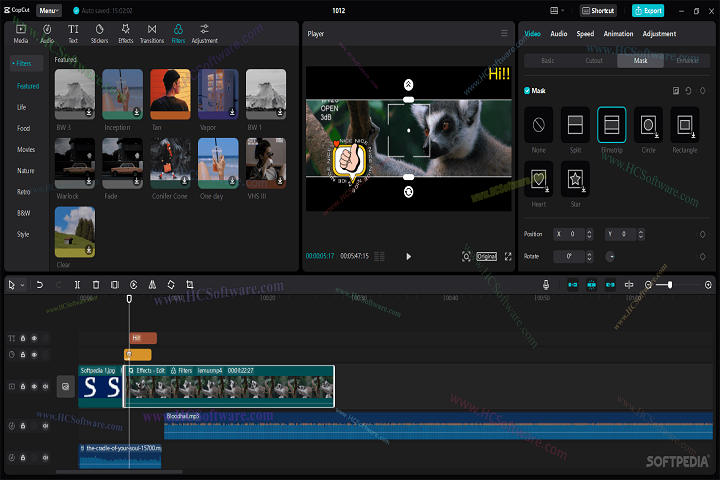
Task: Open the Shortcut button
Action: point(598,10)
